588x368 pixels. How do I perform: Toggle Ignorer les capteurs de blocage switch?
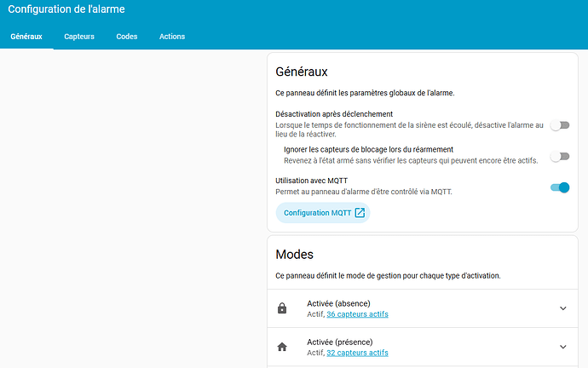click(x=559, y=157)
